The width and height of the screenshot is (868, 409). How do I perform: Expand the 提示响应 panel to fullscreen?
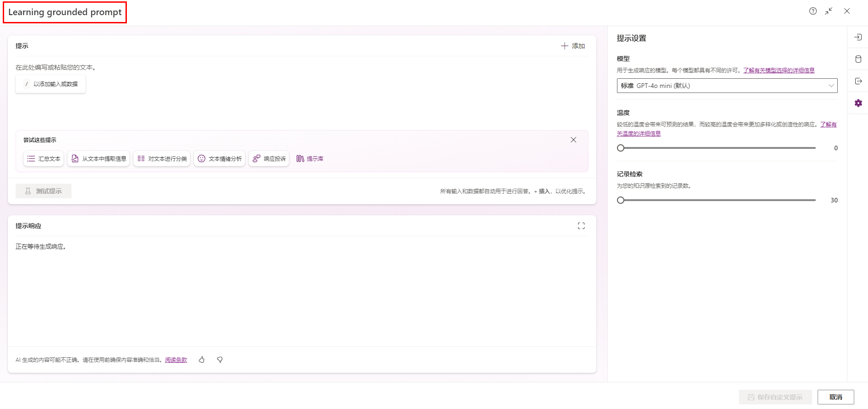(581, 226)
